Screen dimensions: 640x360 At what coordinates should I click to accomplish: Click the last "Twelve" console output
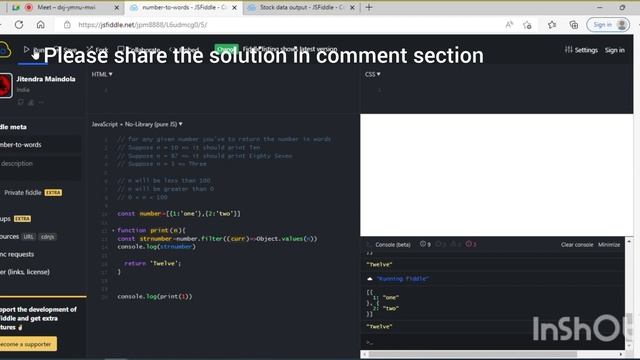[379, 327]
